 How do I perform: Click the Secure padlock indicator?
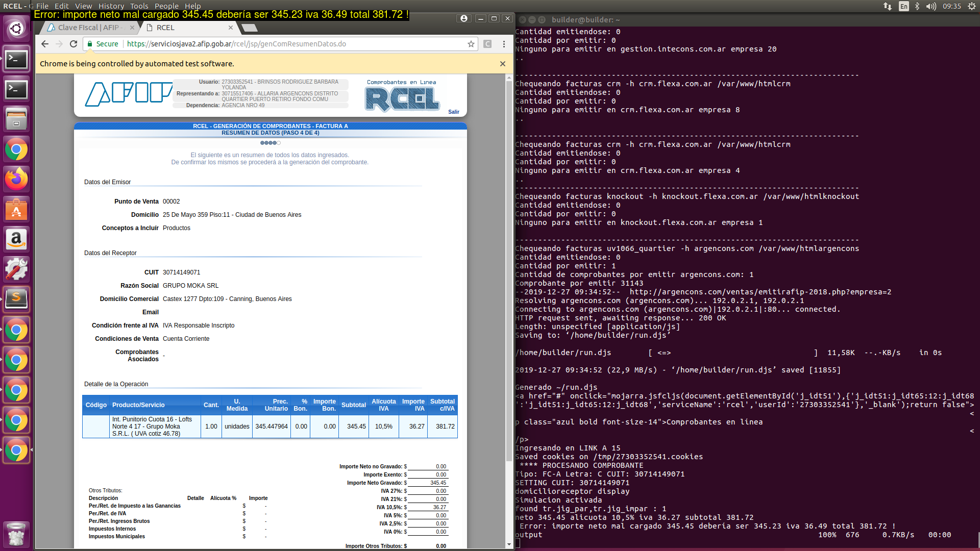pyautogui.click(x=103, y=44)
